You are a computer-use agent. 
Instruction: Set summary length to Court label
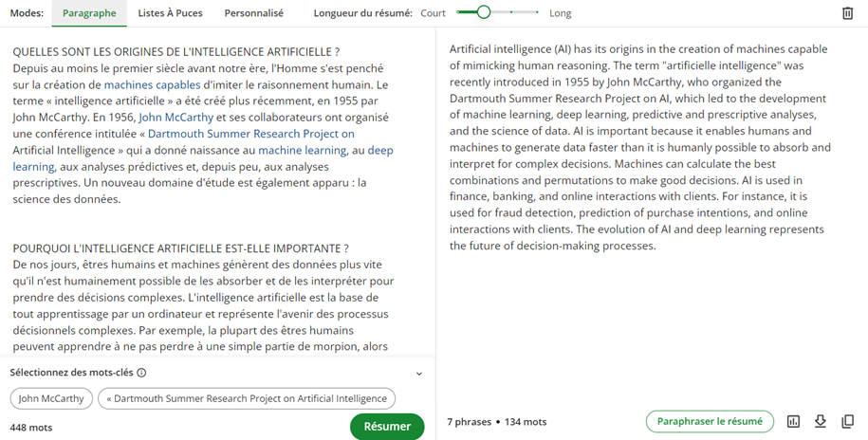433,13
